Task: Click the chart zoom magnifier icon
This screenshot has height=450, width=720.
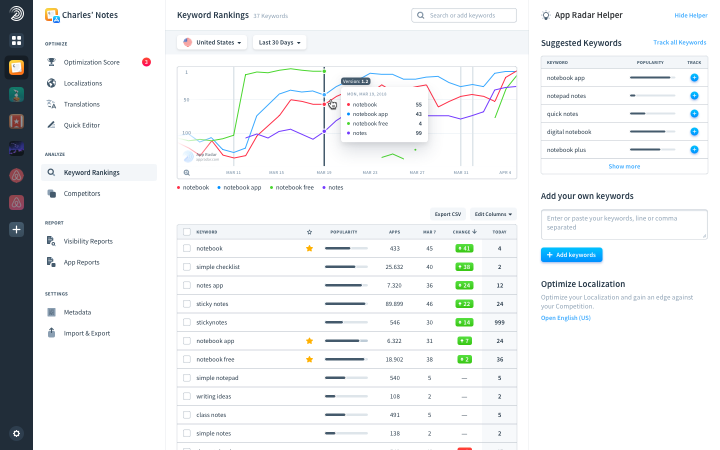Action: pyautogui.click(x=187, y=173)
